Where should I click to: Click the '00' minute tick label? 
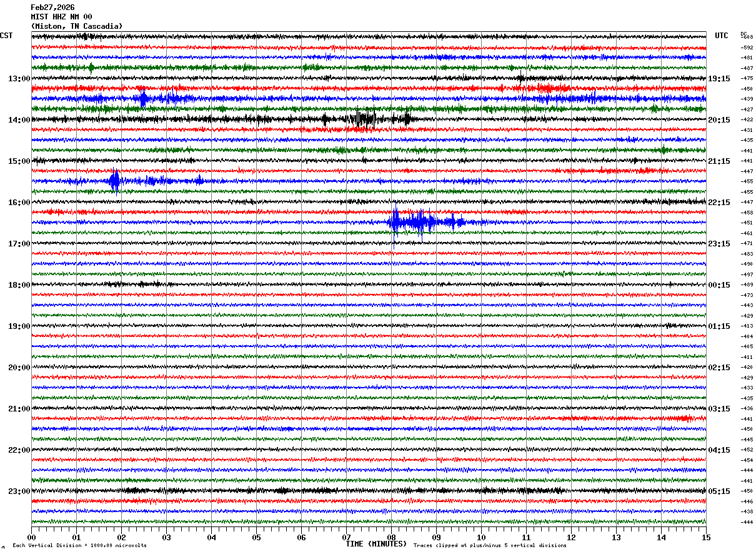click(x=31, y=538)
